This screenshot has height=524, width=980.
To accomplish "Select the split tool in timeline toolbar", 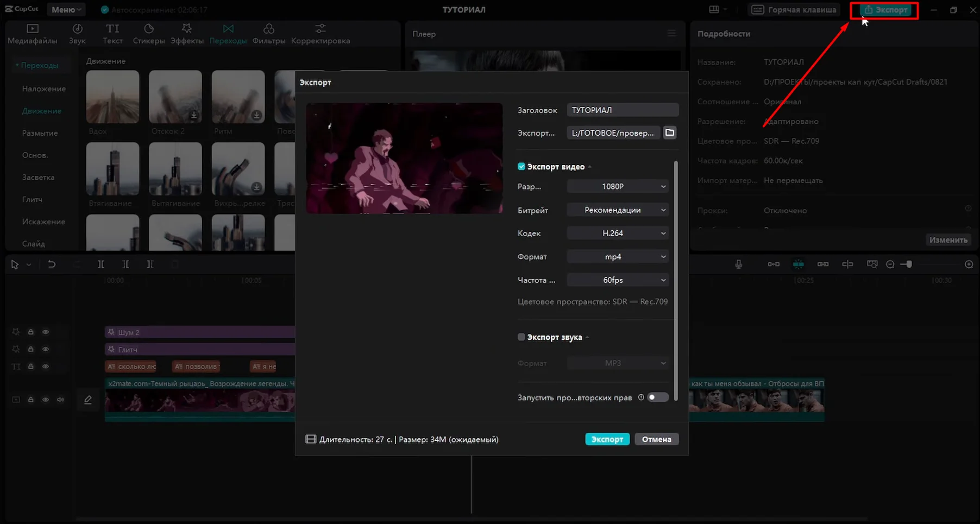I will tap(101, 264).
